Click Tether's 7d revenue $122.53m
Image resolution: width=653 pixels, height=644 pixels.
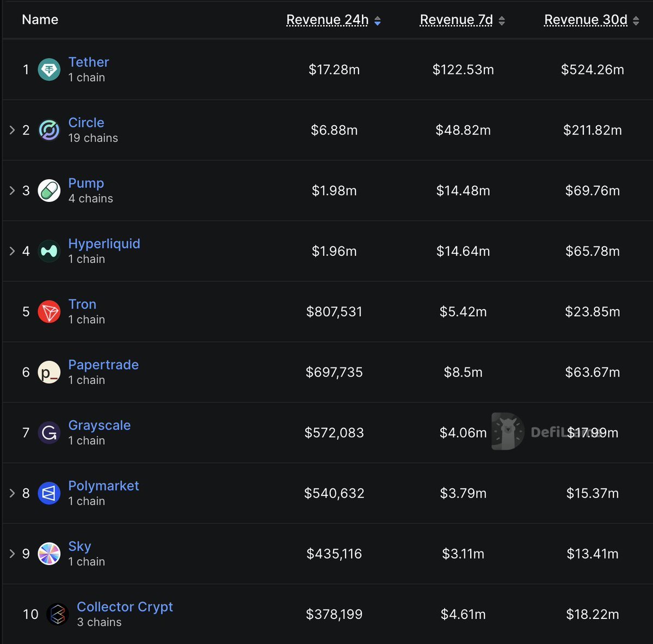pos(463,70)
